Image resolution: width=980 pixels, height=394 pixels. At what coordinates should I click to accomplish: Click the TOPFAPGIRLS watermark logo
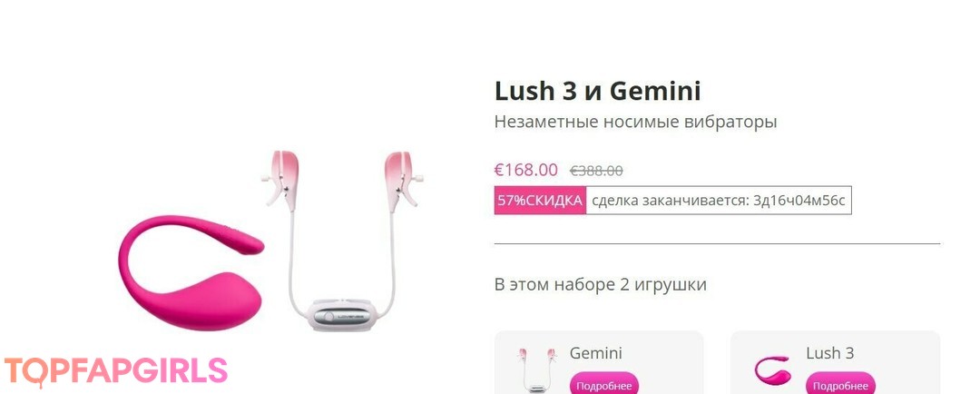tap(115, 371)
